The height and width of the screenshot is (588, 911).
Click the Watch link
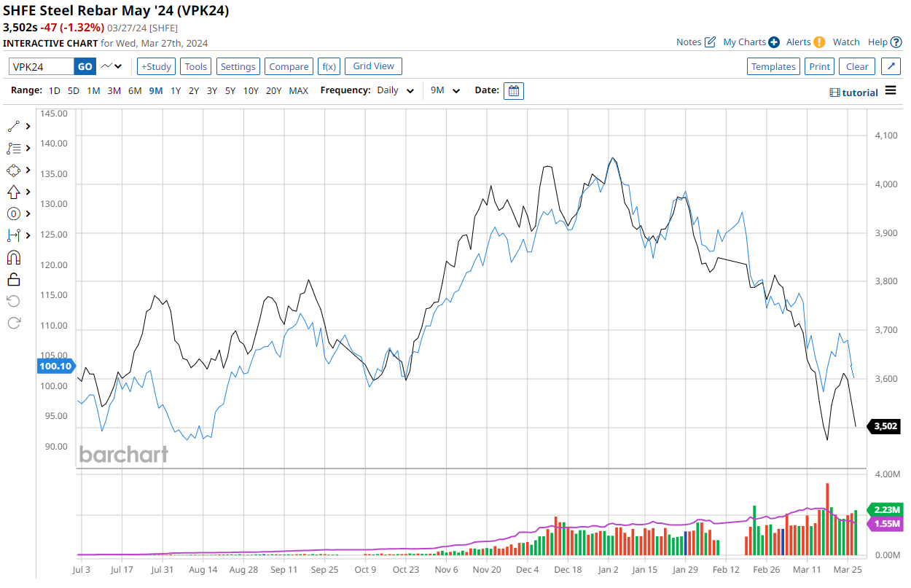[846, 42]
